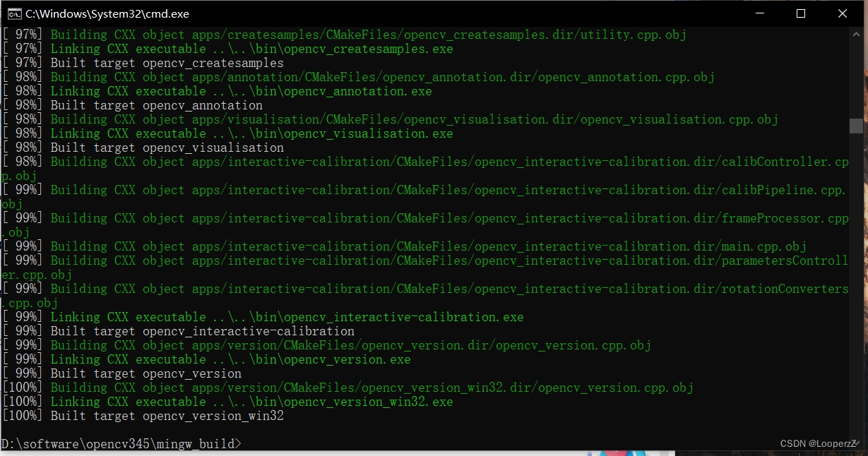Click the line with opencv_version_win32.dir
Viewport: 868px width, 456px height.
pos(347,388)
